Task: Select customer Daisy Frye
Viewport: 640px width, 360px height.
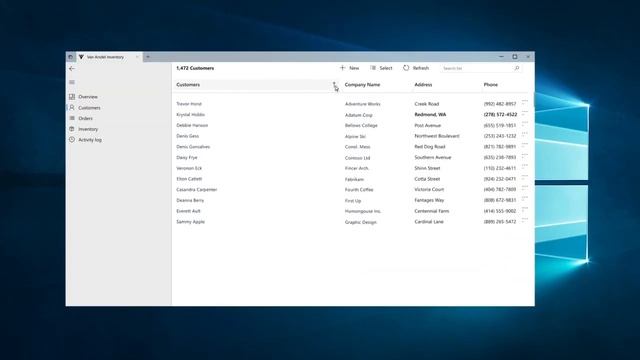Action: [187, 157]
